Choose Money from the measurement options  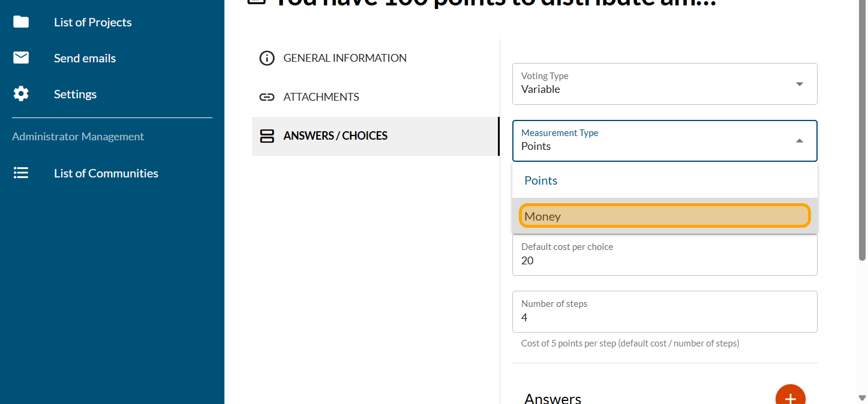coord(665,216)
